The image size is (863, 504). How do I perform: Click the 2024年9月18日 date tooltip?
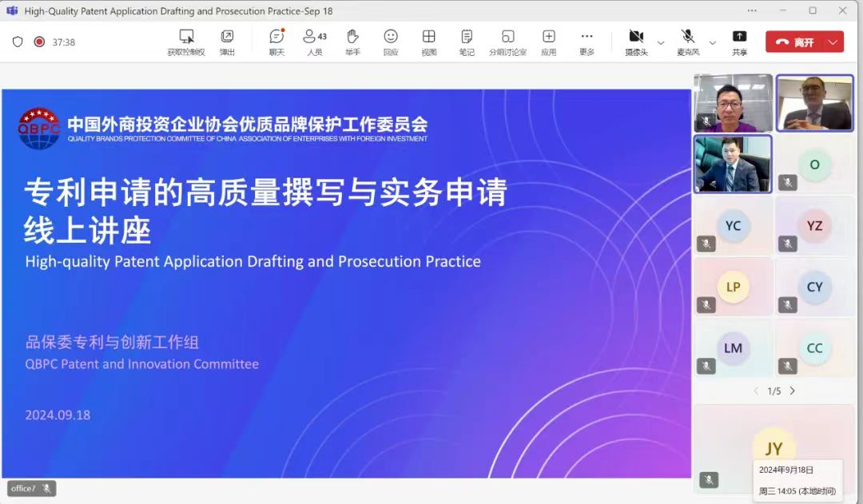pyautogui.click(x=786, y=470)
